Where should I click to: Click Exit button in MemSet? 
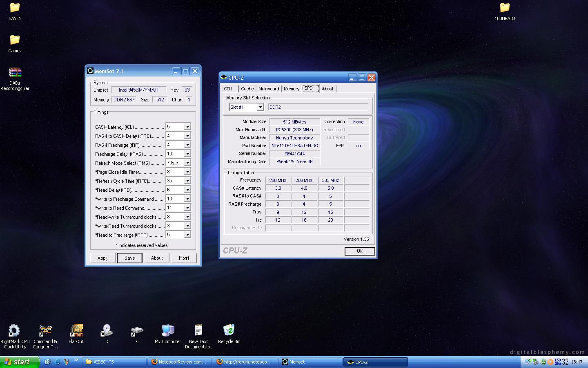coord(184,258)
